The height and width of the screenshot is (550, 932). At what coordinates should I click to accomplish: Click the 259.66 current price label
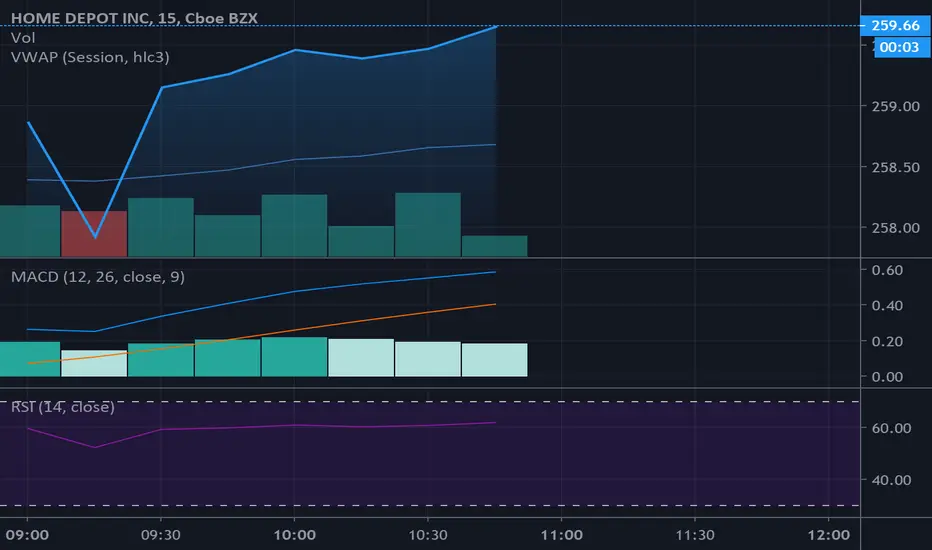coord(895,26)
